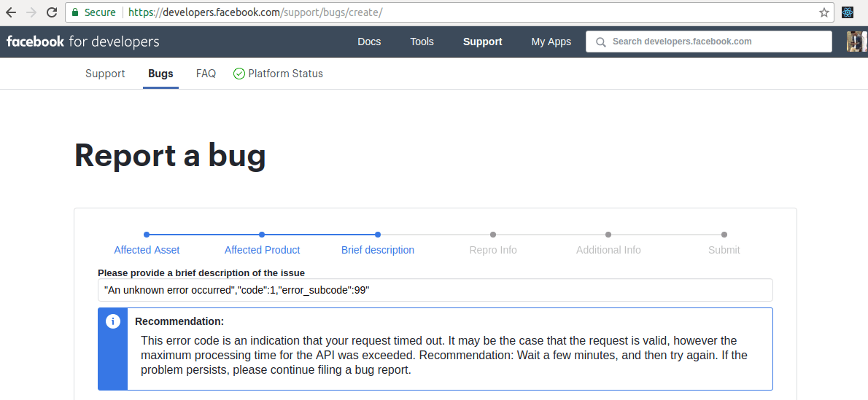Screen dimensions: 868x400
Task: Click the search magnifier icon
Action: [x=600, y=42]
